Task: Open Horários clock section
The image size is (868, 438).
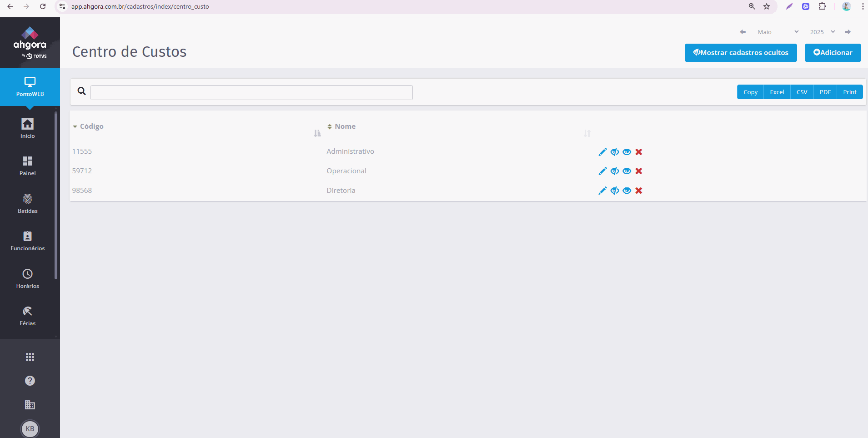Action: [28, 279]
